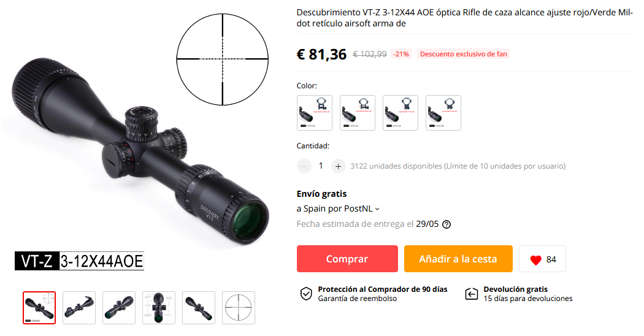Open the fourth thumbnail showing scope dimensions

[159, 308]
